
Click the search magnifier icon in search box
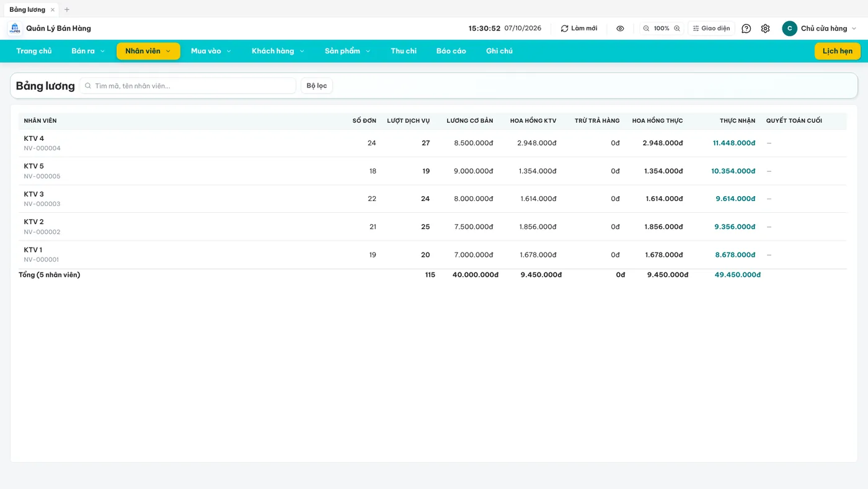(x=88, y=86)
